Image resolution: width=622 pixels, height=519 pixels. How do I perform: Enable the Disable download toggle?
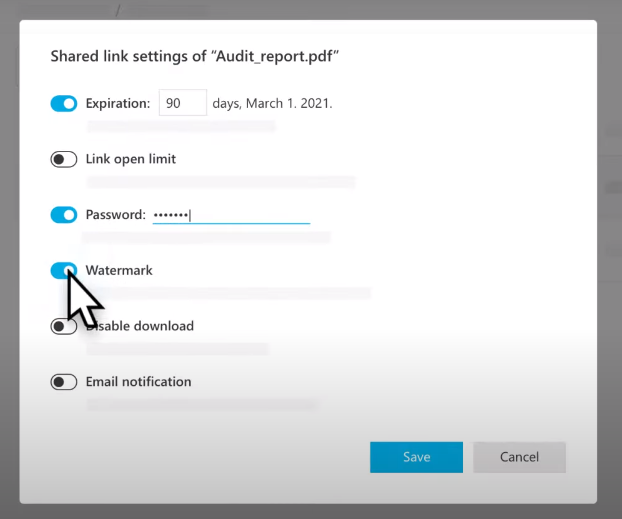pyautogui.click(x=64, y=326)
